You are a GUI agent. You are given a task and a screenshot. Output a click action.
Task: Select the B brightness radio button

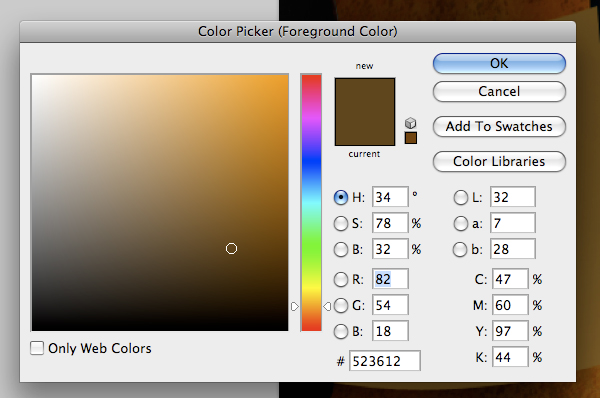341,250
